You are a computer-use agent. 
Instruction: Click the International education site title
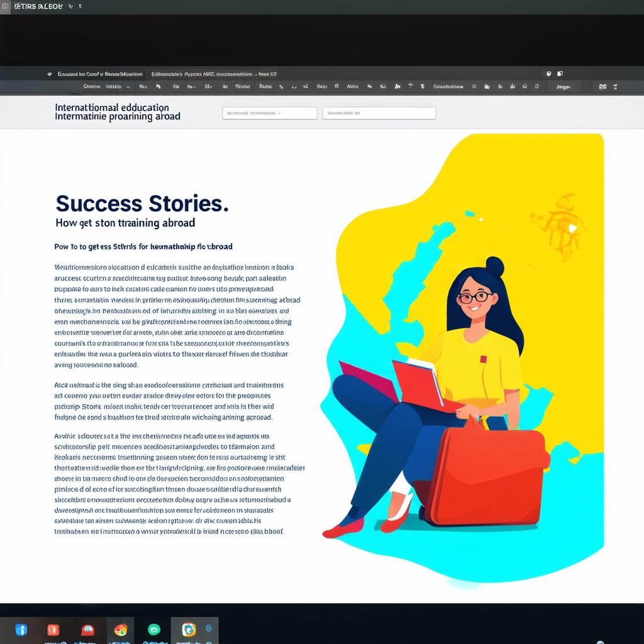(117, 112)
